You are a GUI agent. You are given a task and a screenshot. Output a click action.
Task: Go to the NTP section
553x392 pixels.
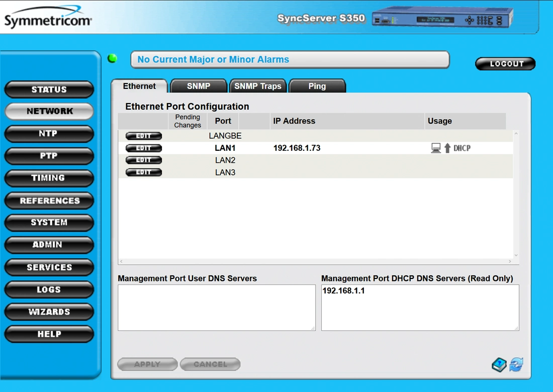point(49,134)
